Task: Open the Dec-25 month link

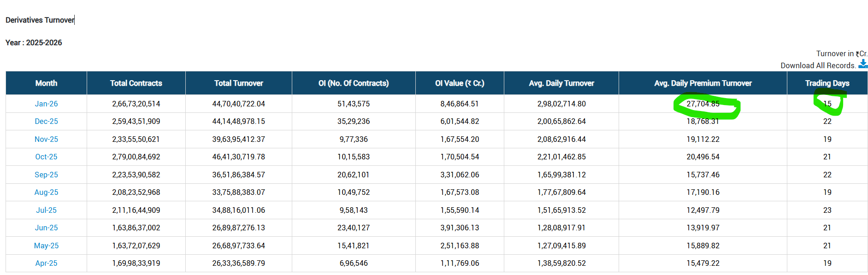Action: point(46,121)
